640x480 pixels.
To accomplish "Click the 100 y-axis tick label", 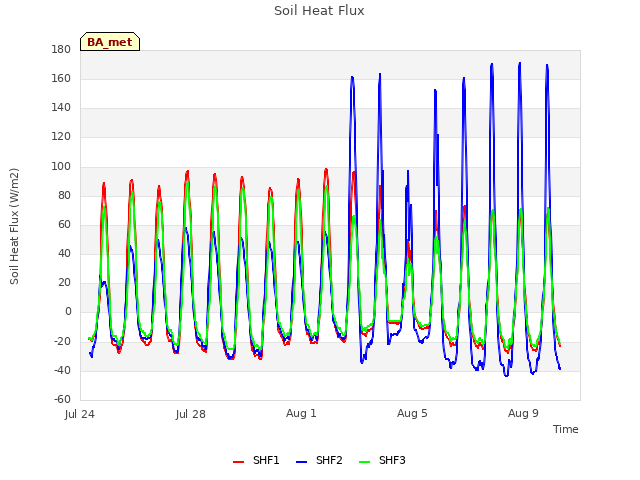I will coord(61,167).
